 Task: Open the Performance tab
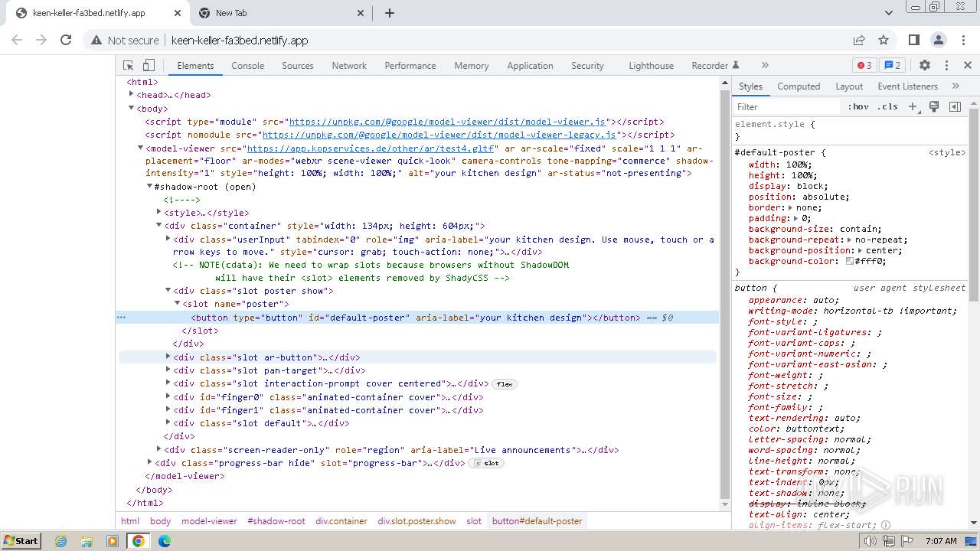[x=410, y=66]
